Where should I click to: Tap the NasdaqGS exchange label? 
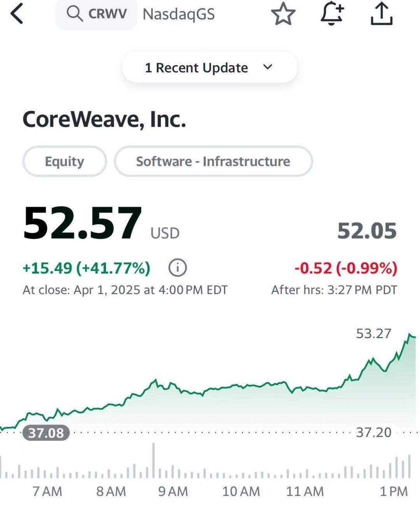178,14
